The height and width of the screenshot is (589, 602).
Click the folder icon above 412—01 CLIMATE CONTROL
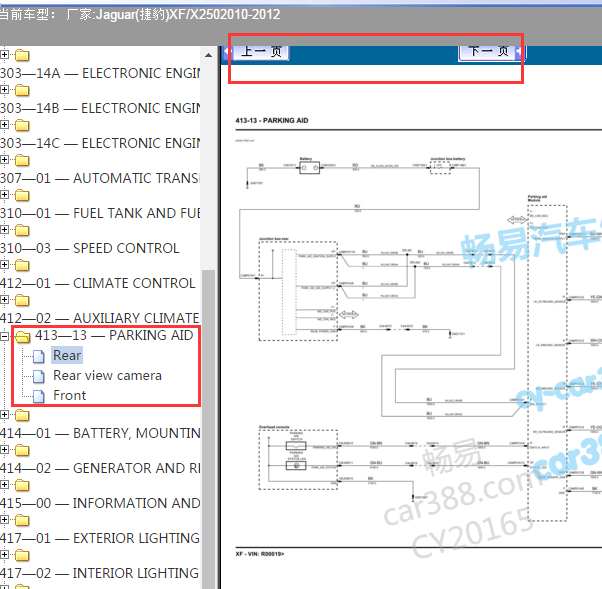[22, 266]
